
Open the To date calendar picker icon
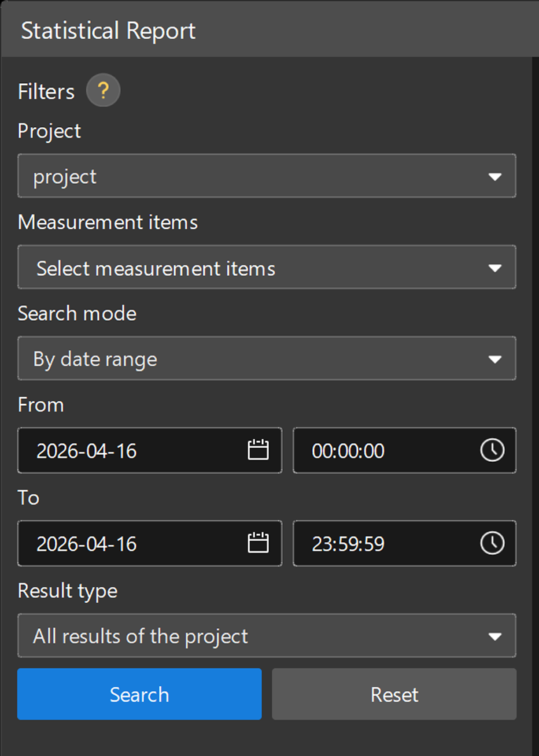coord(258,543)
